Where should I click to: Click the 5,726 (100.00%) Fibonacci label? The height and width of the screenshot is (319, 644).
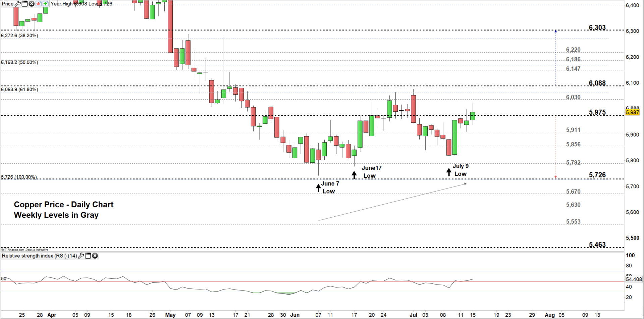[19, 177]
